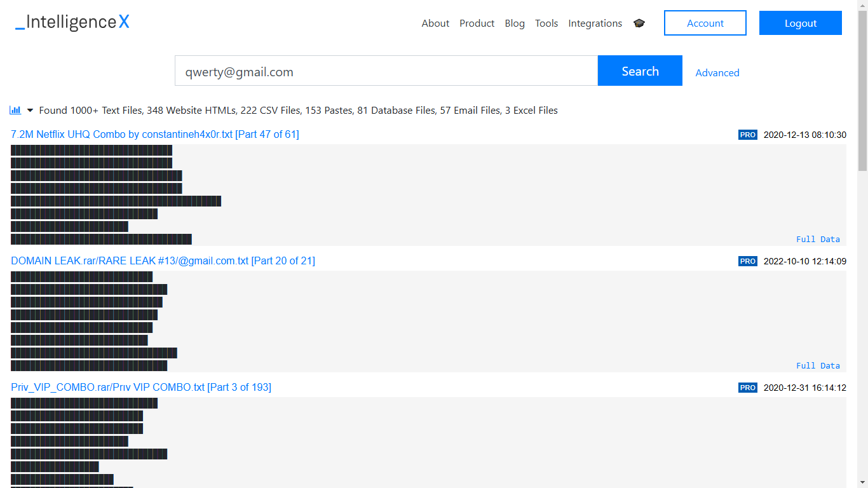868x488 pixels.
Task: Click the scrollbar up arrow
Action: click(x=862, y=5)
